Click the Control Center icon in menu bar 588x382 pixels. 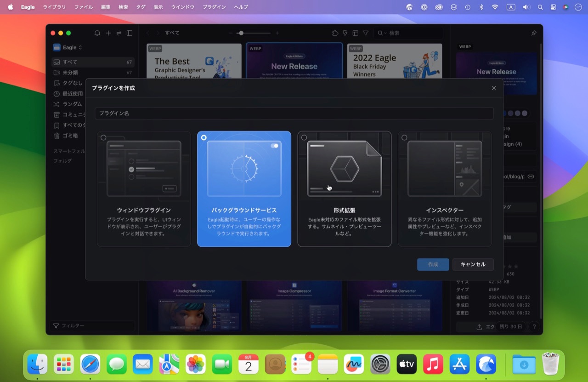553,7
